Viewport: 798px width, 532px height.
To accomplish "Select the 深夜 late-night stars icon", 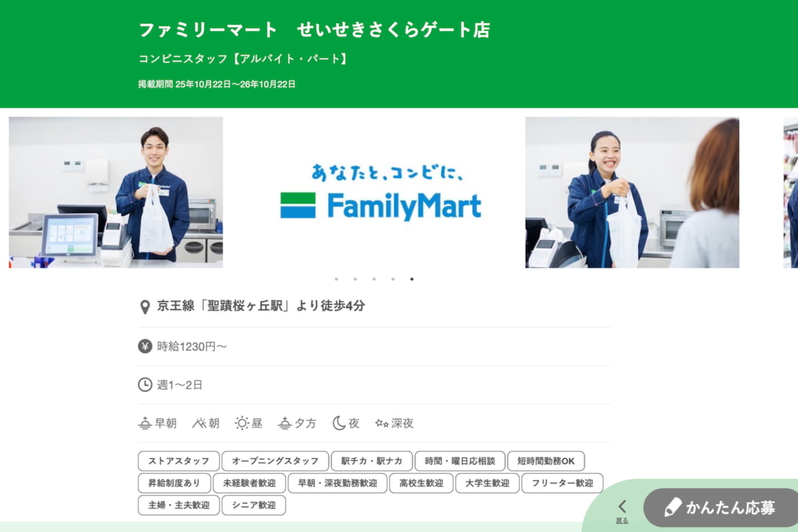I will [x=382, y=423].
